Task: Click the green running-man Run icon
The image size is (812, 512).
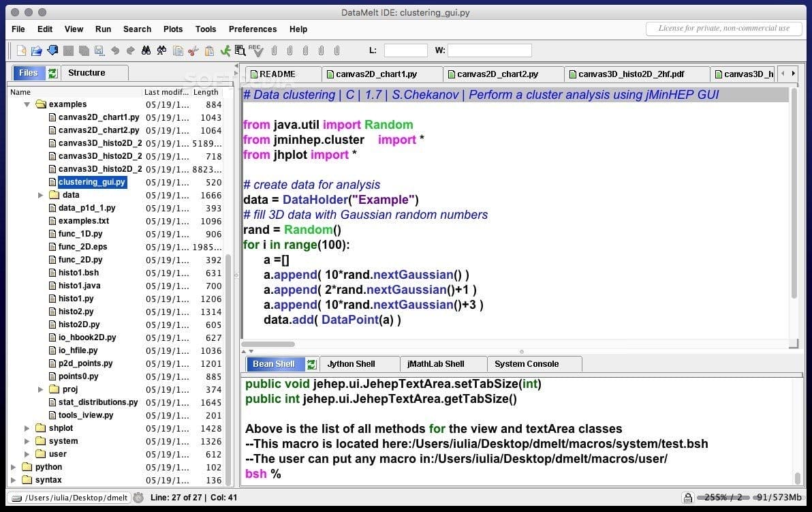Action: pyautogui.click(x=225, y=50)
